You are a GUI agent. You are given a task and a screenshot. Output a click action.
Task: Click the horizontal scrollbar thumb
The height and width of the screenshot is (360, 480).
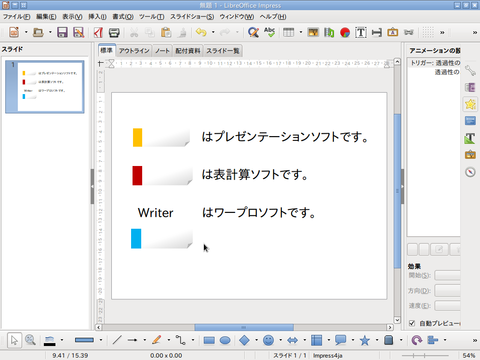pyautogui.click(x=244, y=327)
